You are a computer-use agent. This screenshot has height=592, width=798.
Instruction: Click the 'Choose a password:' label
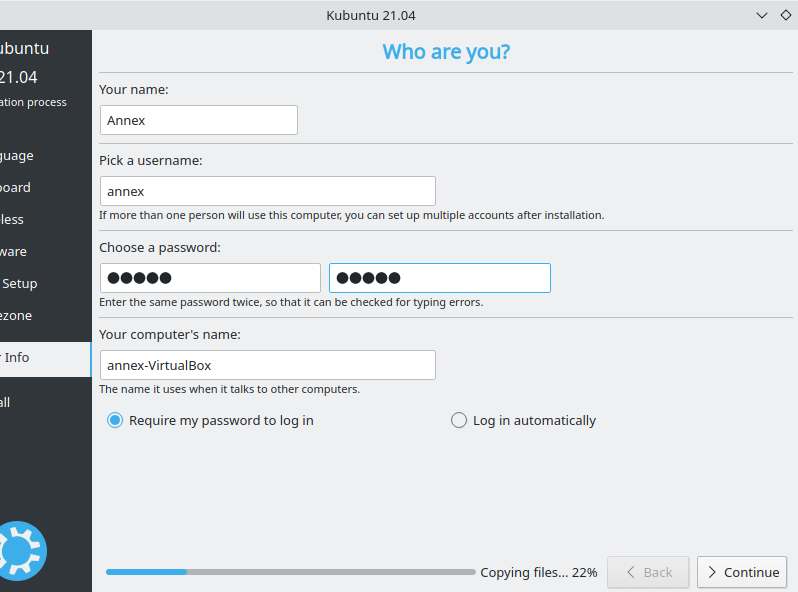tap(160, 248)
